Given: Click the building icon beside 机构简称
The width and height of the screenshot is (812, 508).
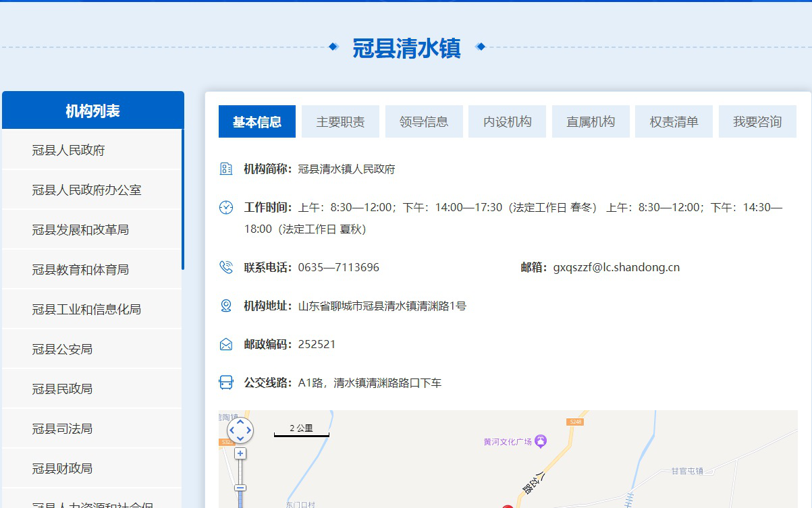Looking at the screenshot, I should [x=226, y=169].
